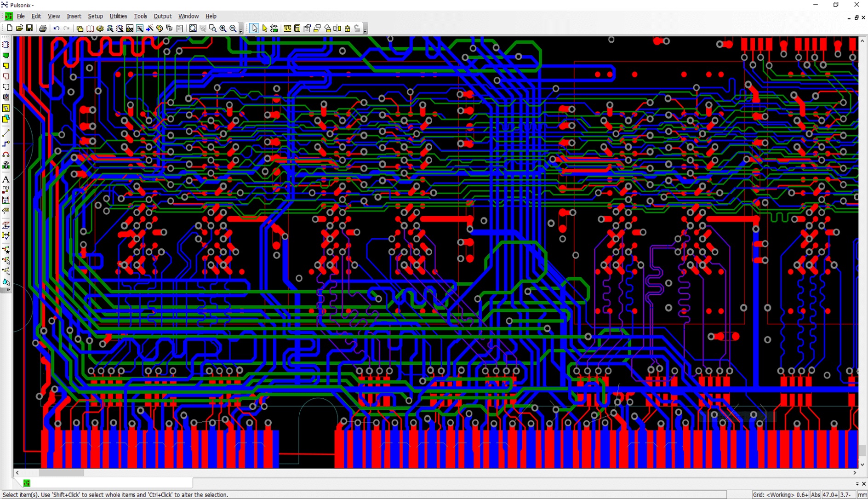The image size is (868, 499).
Task: Click the vertical scrollbar down arrow
Action: [x=862, y=465]
